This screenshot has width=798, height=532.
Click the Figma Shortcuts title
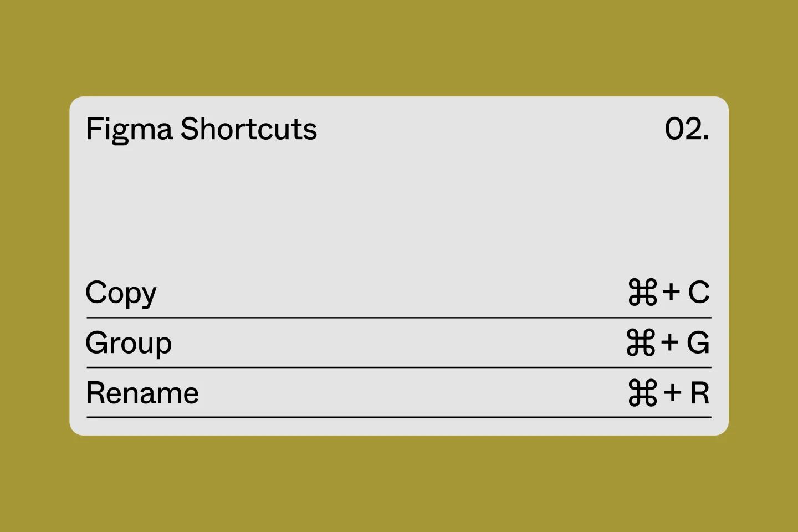(201, 130)
